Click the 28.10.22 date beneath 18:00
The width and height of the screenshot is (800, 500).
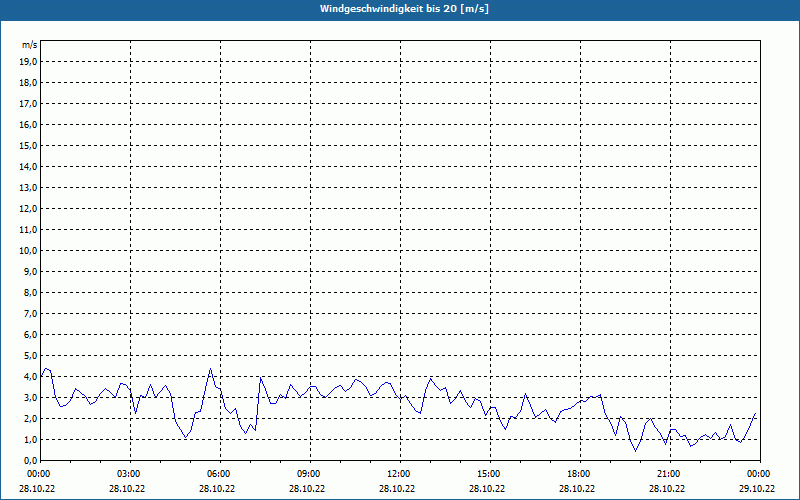tap(577, 488)
